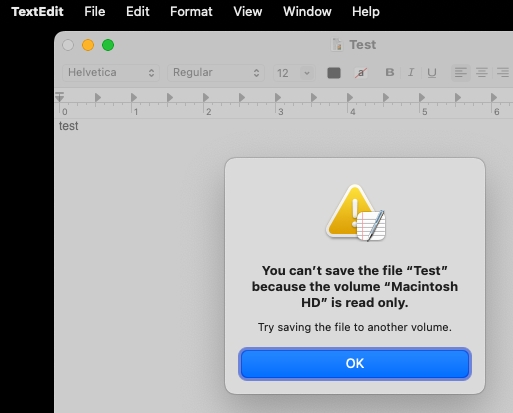513x413 pixels.
Task: Click "Try saving the file to another volume." text
Action: (x=355, y=327)
